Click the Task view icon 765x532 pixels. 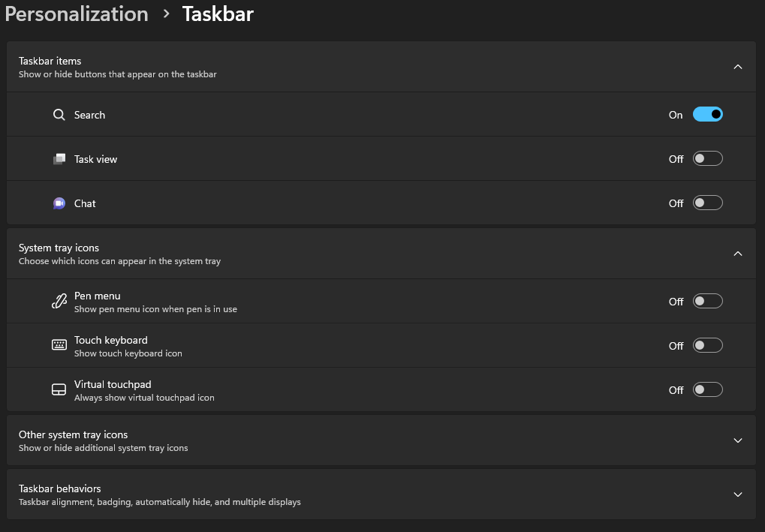point(59,159)
